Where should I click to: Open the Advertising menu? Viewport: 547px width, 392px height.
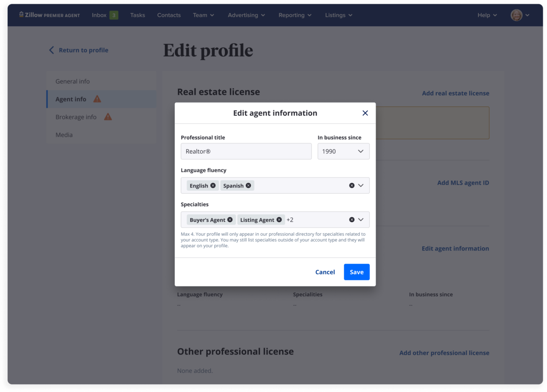click(246, 15)
